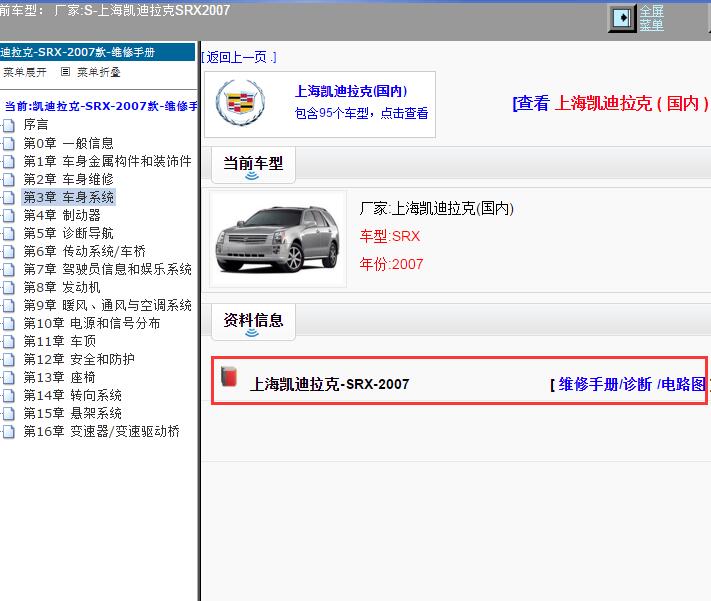Image resolution: width=711 pixels, height=601 pixels.
Task: Click the page icon for 第16章 变速器/变速驱动桥
Action: (x=9, y=432)
